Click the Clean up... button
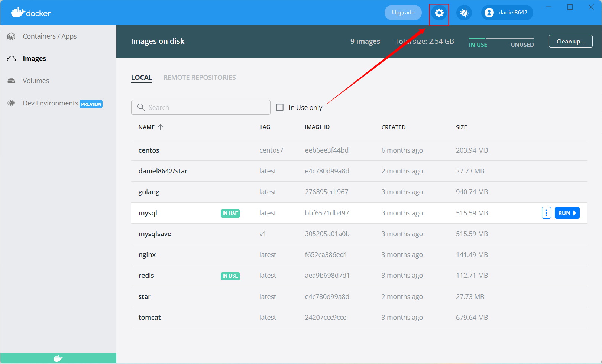This screenshot has width=602, height=364. pyautogui.click(x=571, y=41)
